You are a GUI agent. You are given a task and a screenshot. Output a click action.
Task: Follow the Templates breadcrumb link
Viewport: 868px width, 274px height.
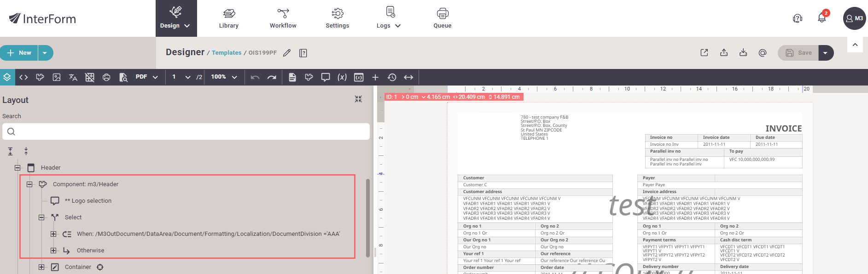227,53
